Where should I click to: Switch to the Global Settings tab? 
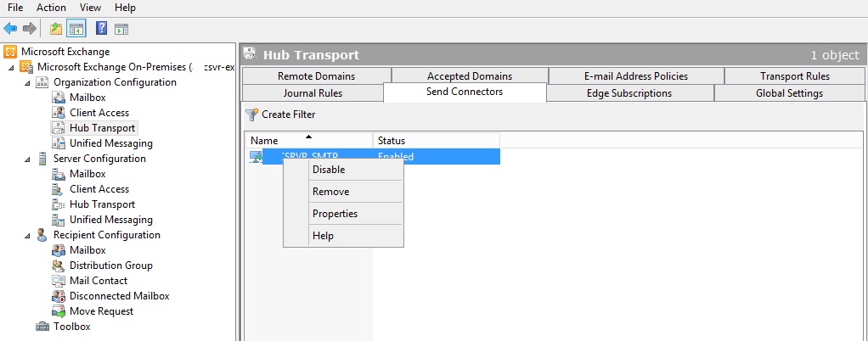pos(789,93)
